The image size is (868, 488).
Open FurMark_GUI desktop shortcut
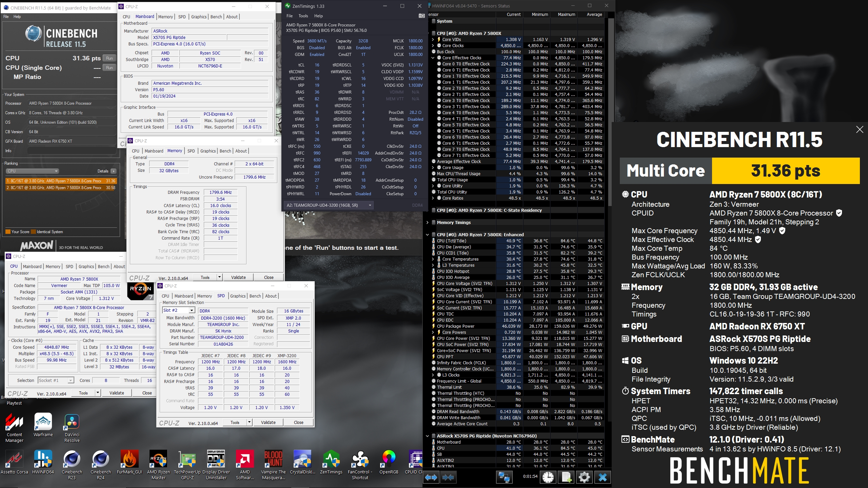tap(130, 462)
